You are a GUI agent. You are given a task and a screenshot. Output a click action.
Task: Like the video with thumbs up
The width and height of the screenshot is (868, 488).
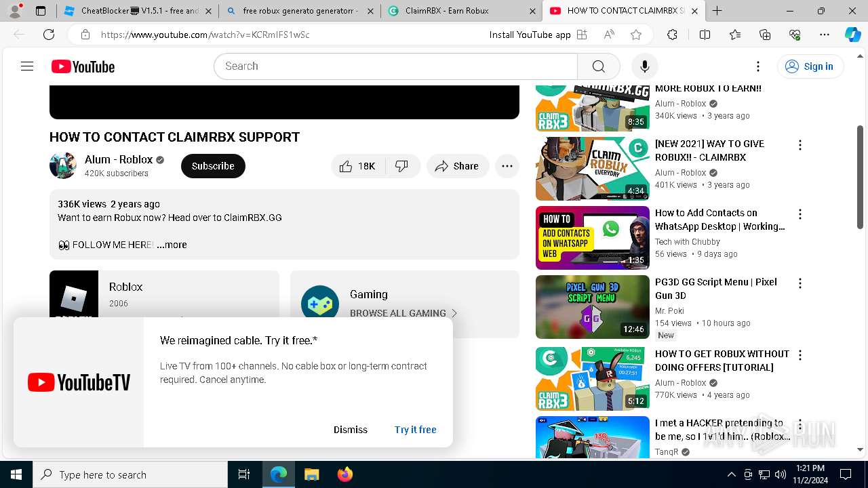point(357,166)
